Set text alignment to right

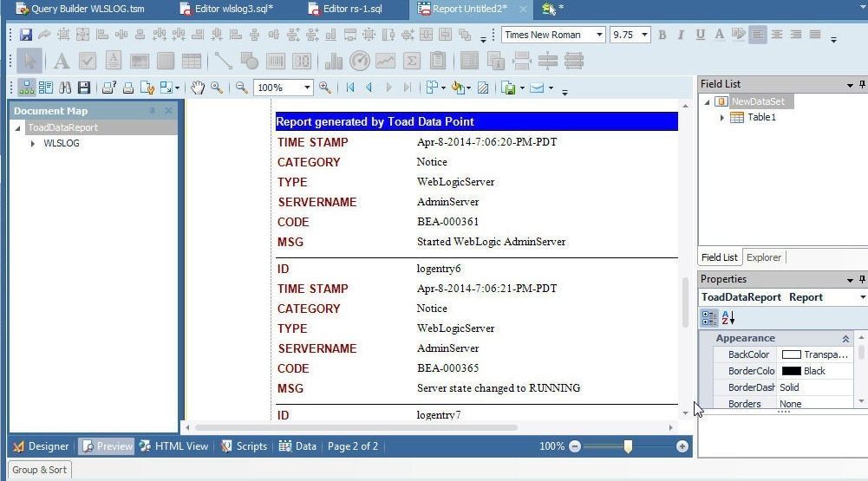pyautogui.click(x=796, y=35)
